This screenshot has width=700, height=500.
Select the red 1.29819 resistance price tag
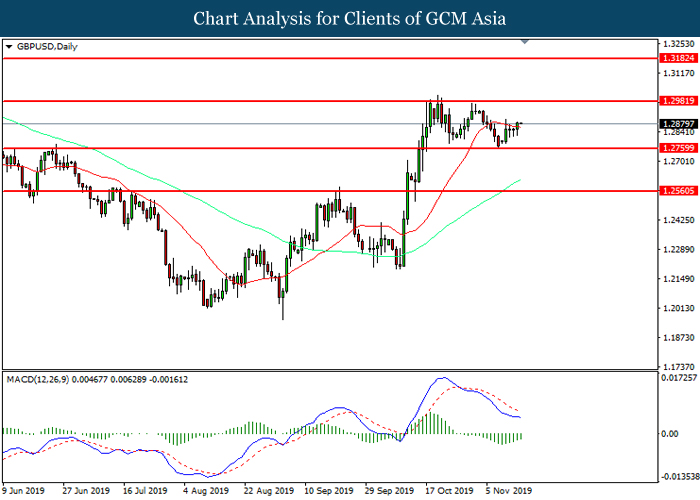678,101
